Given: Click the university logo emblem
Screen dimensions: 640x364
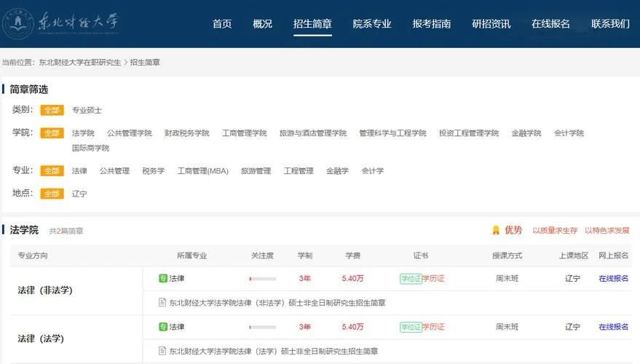Looking at the screenshot, I should pyautogui.click(x=17, y=23).
